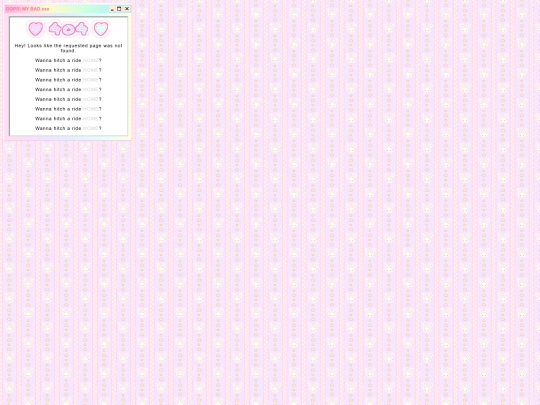Follow the topmost HOME link
Screen dimensions: 540x405
pos(91,60)
